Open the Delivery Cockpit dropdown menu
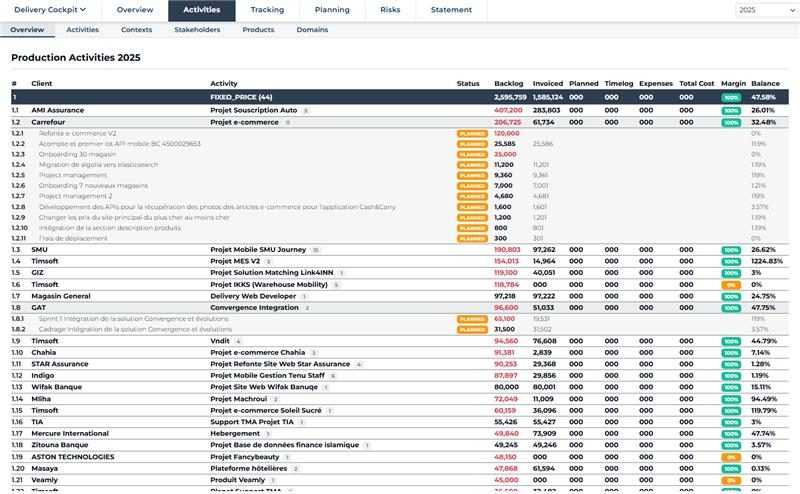 (50, 10)
